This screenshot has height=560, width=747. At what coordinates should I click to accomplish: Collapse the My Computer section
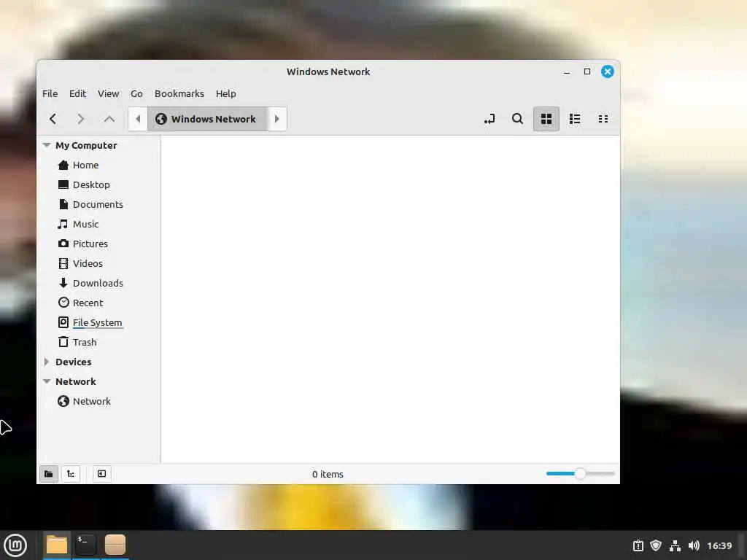tap(47, 145)
